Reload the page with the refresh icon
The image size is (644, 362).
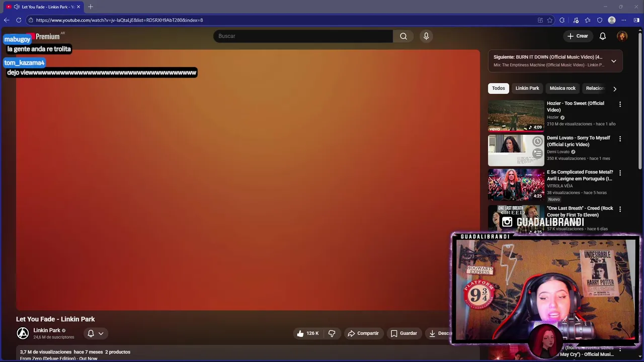(19, 20)
